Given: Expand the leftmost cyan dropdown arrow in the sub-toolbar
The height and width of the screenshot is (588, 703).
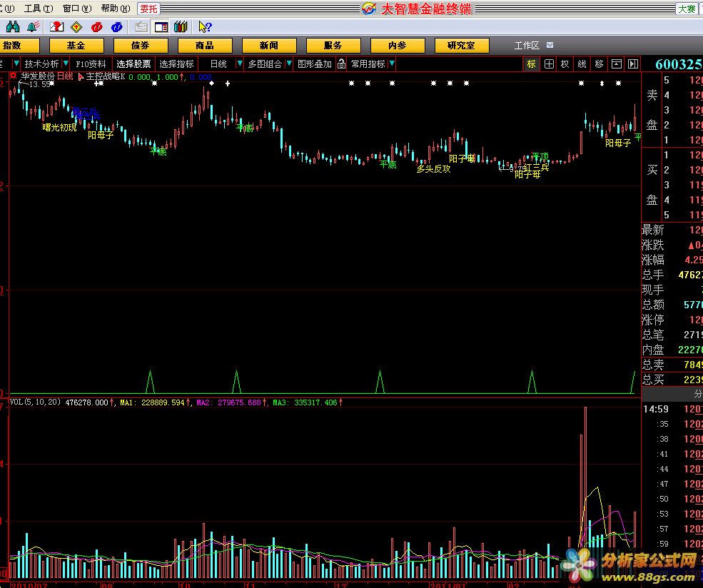Looking at the screenshot, I should point(16,64).
